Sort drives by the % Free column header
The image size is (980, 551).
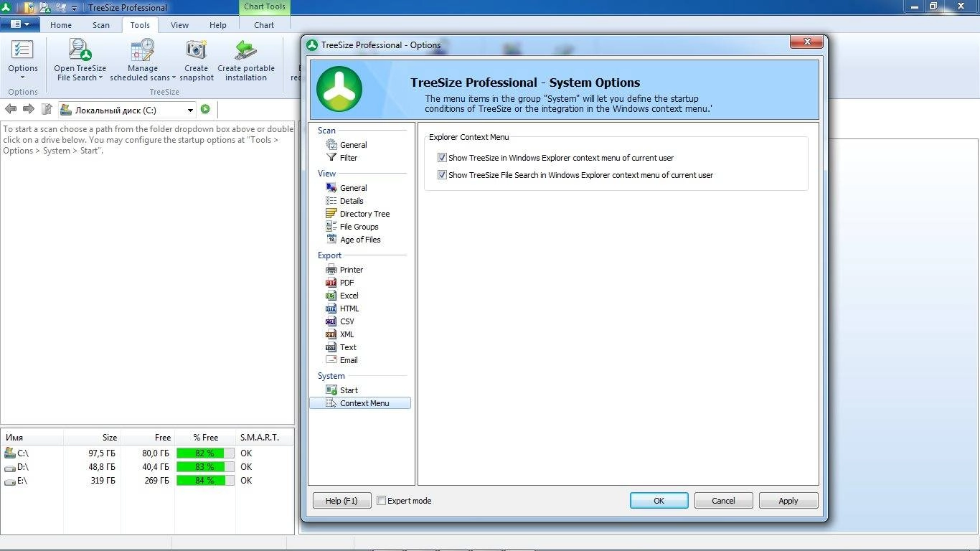[205, 438]
